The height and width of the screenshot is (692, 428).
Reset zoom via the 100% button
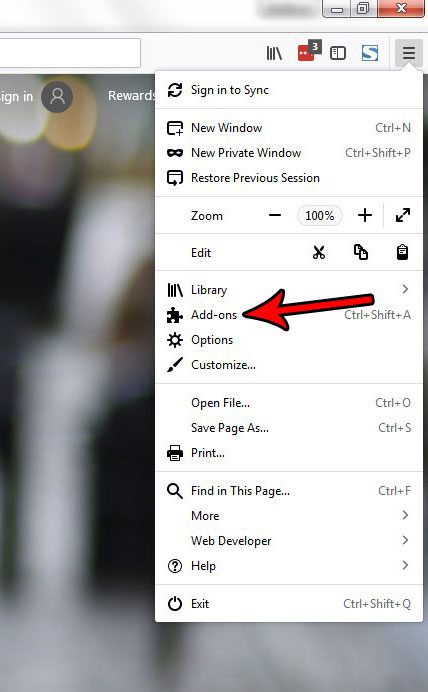tap(320, 215)
